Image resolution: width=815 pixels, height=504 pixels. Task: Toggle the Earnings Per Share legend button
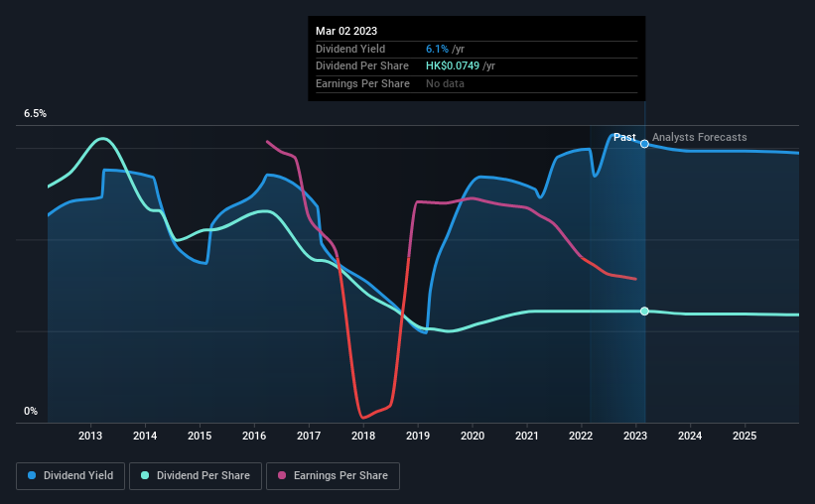(333, 475)
